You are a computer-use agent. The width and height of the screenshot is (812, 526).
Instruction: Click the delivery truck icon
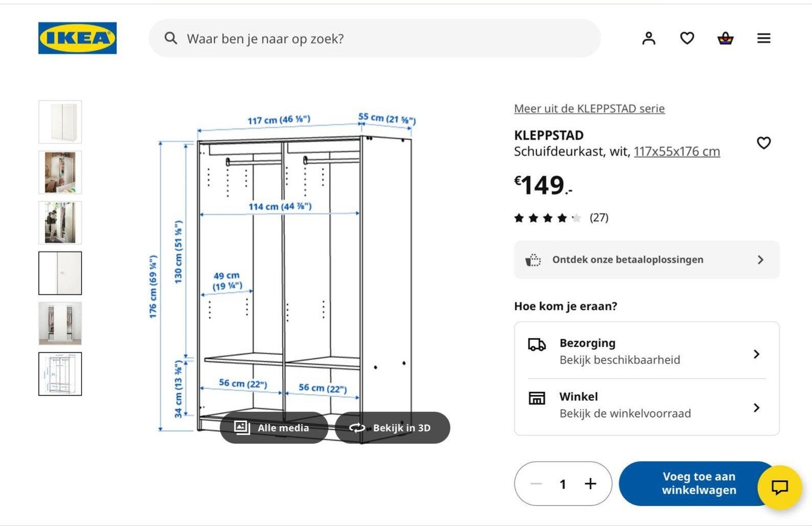click(536, 344)
